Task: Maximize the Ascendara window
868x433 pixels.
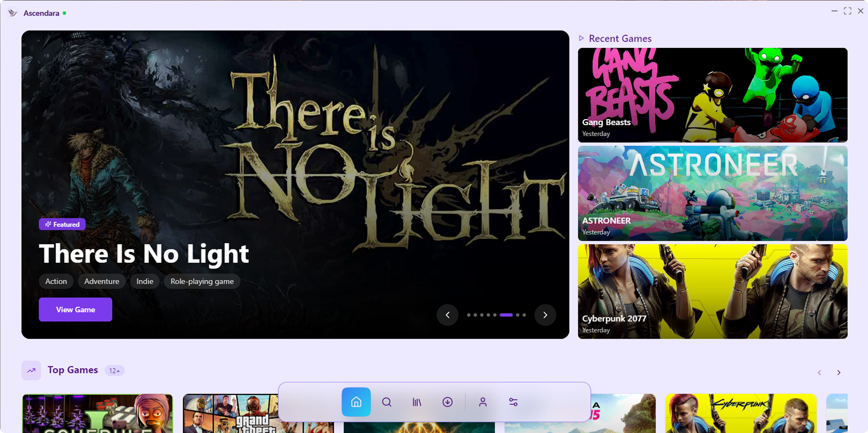Action: click(847, 11)
